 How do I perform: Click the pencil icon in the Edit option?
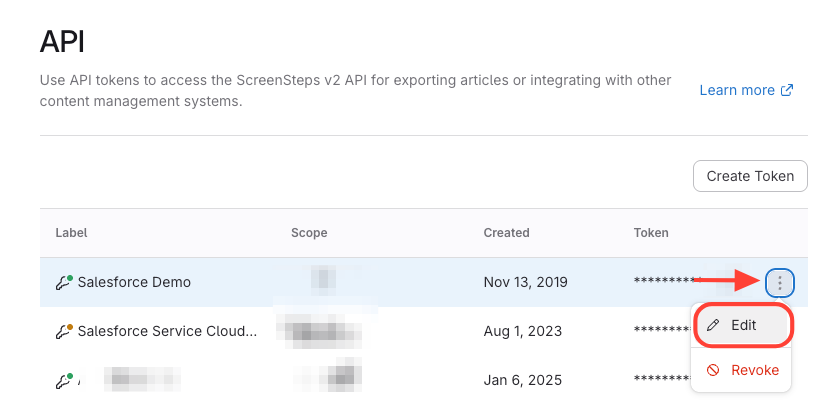coord(713,326)
